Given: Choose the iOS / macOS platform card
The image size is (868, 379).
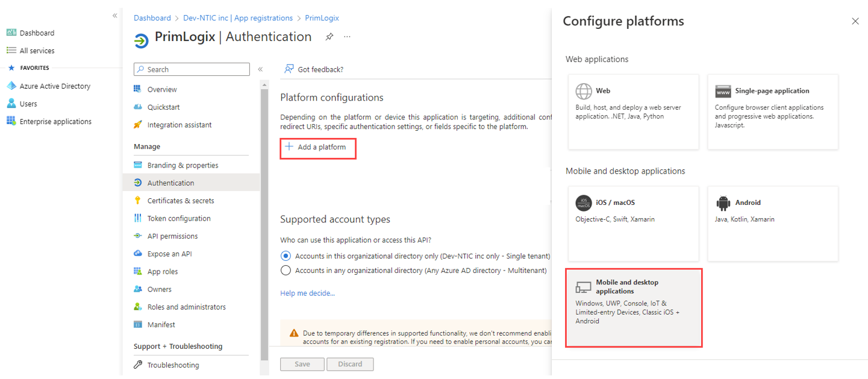Looking at the screenshot, I should click(634, 224).
